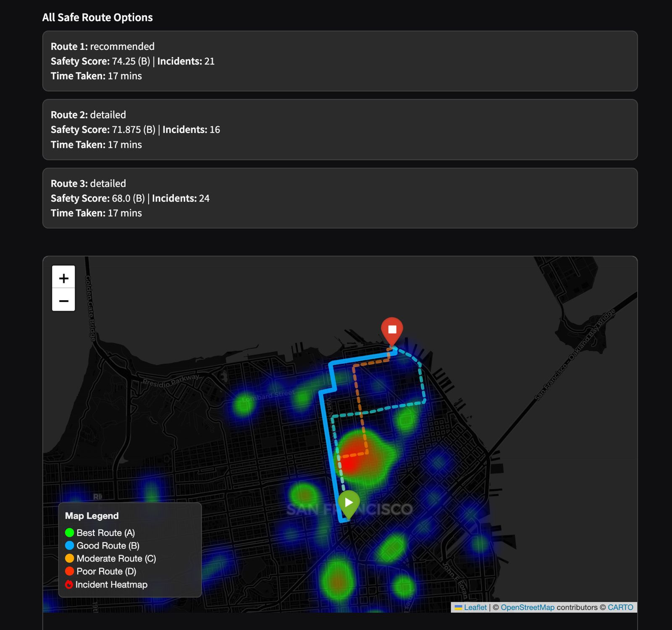Select the Route 2: detailed card title
The image size is (672, 630).
88,115
